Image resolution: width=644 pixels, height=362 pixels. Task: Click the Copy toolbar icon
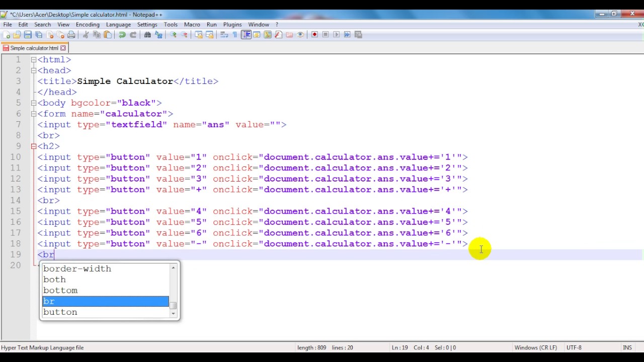pos(97,35)
